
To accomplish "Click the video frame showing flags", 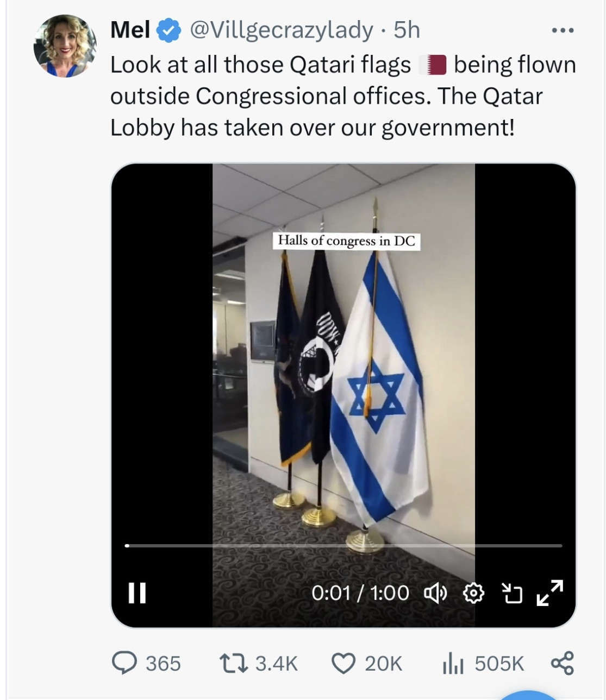I will coord(343,395).
